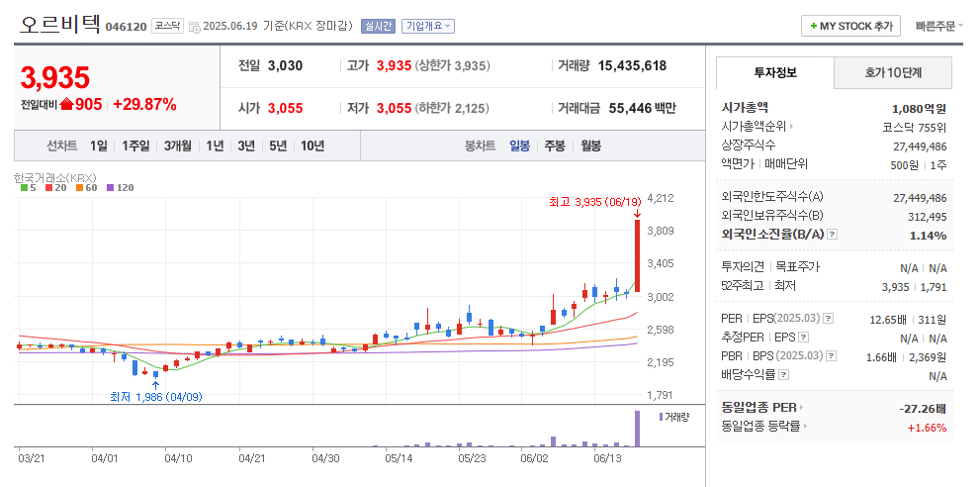Screen dimensions: 980x487
Task: Expand the 빠른주문 dropdown
Action: pyautogui.click(x=939, y=27)
